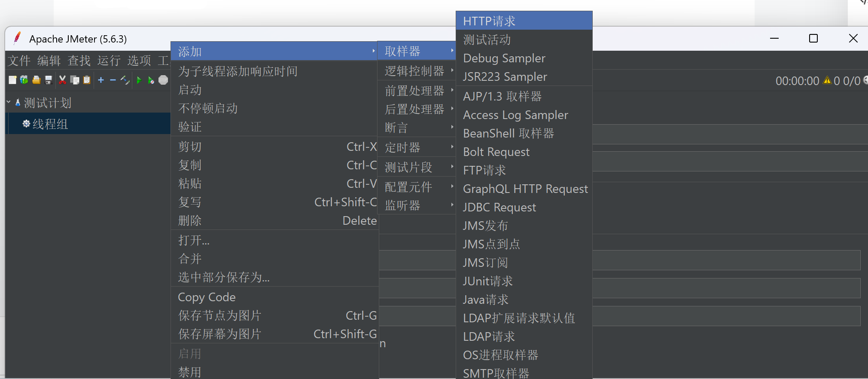
Task: Expand the 后置处理器 submenu arrow
Action: [452, 109]
